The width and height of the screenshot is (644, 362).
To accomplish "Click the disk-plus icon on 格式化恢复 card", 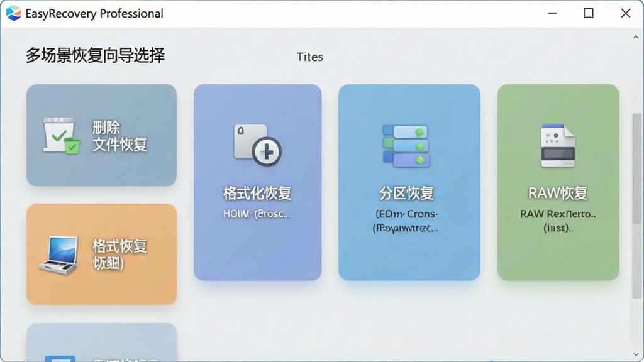I will [x=257, y=145].
